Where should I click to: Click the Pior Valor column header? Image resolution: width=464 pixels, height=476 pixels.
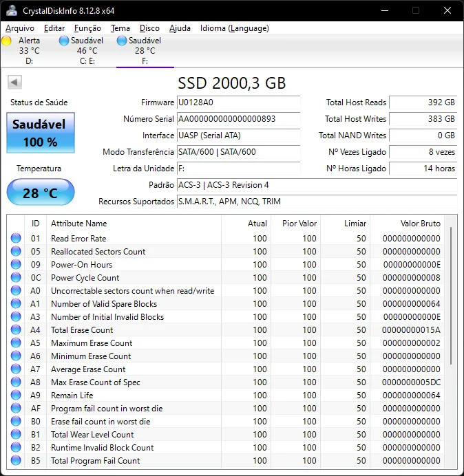[x=295, y=224]
